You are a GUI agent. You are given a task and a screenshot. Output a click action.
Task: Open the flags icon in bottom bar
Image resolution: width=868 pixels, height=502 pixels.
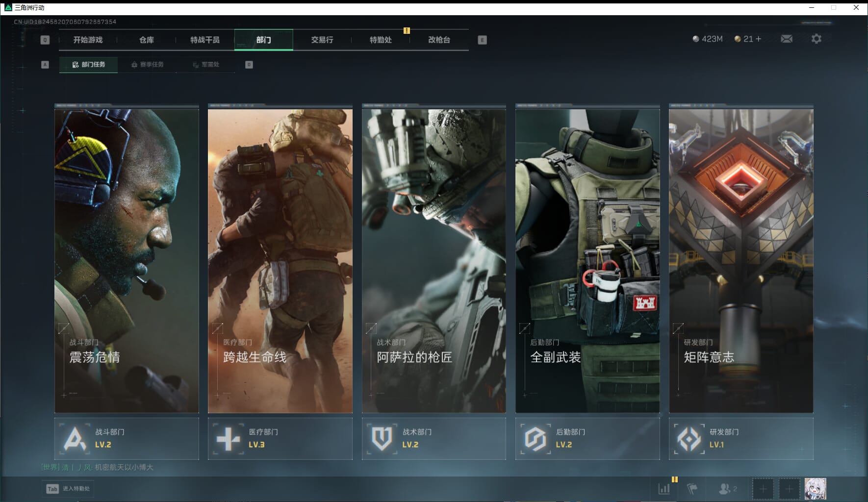(x=692, y=489)
